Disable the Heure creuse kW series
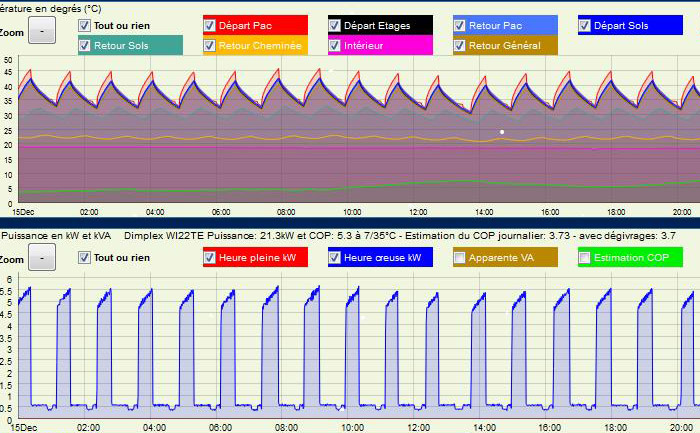The width and height of the screenshot is (700, 433). click(x=334, y=257)
